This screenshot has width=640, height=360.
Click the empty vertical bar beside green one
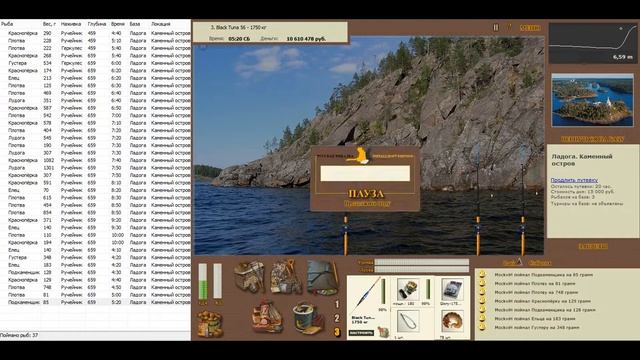218,281
